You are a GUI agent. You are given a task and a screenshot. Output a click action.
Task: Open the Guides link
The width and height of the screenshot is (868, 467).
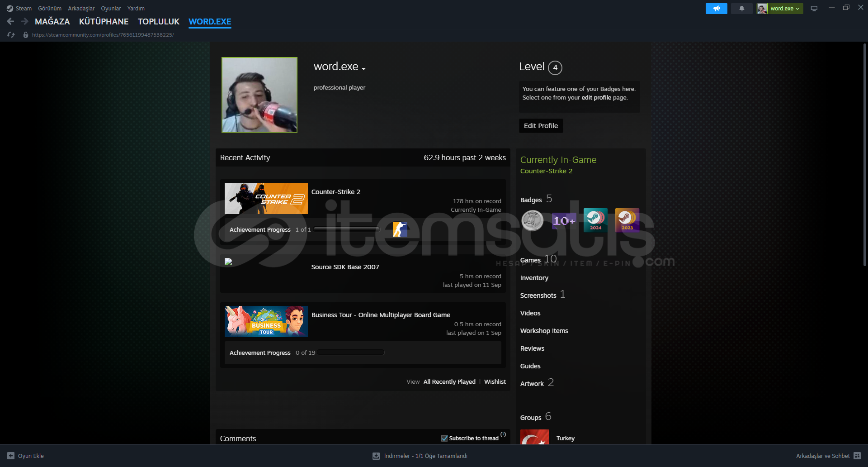(x=530, y=366)
